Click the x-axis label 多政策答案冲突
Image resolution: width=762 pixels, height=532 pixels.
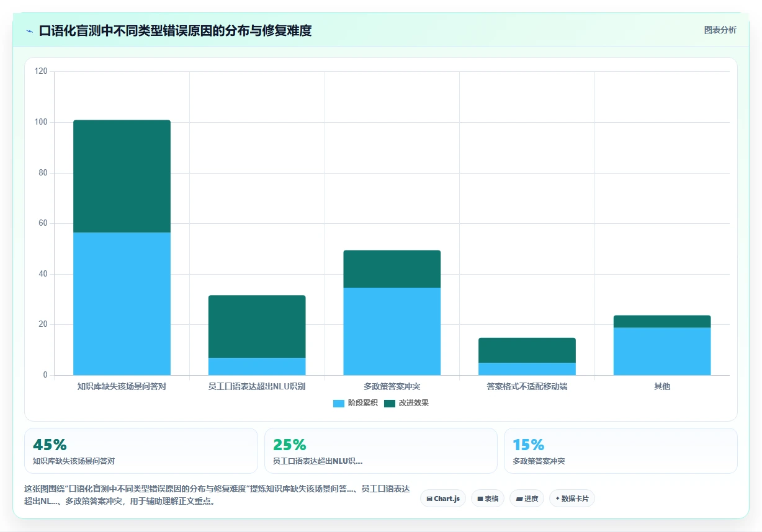392,386
